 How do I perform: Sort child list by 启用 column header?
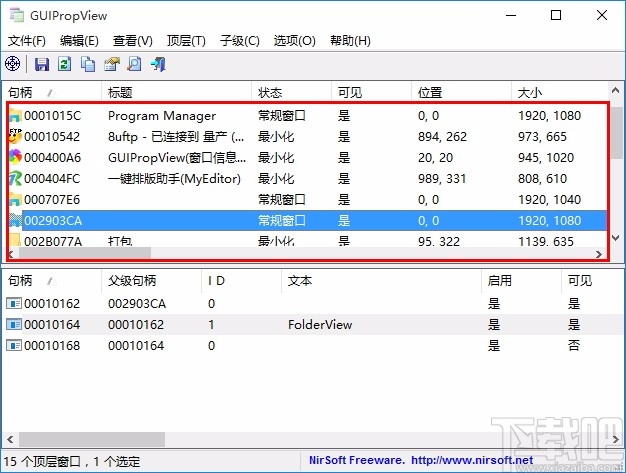[x=521, y=281]
